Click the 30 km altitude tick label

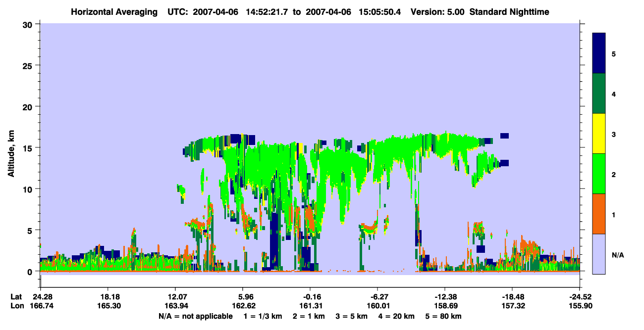tap(29, 24)
